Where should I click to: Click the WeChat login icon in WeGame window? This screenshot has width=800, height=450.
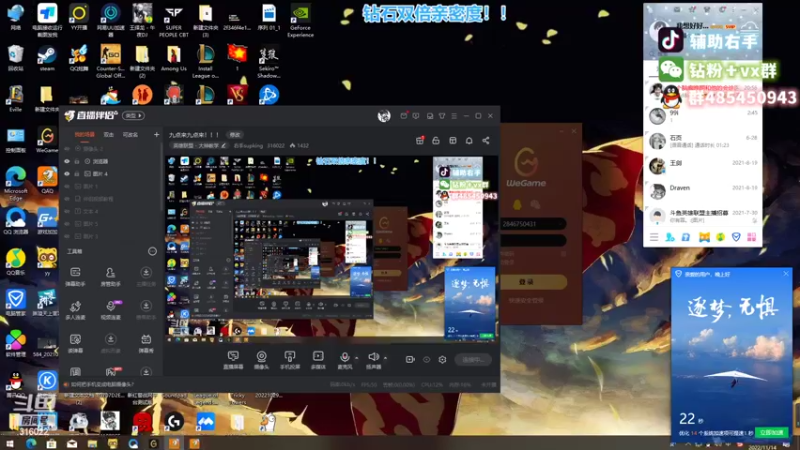click(x=535, y=205)
